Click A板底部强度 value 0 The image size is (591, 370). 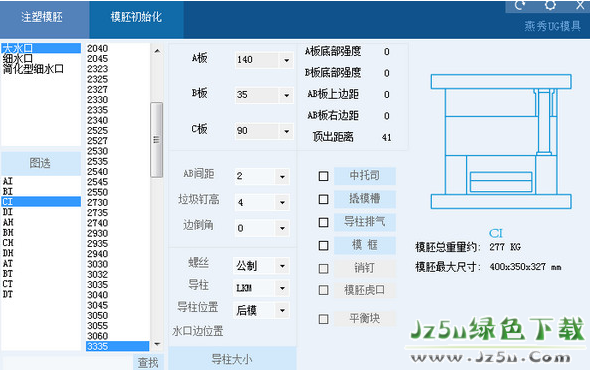(387, 52)
